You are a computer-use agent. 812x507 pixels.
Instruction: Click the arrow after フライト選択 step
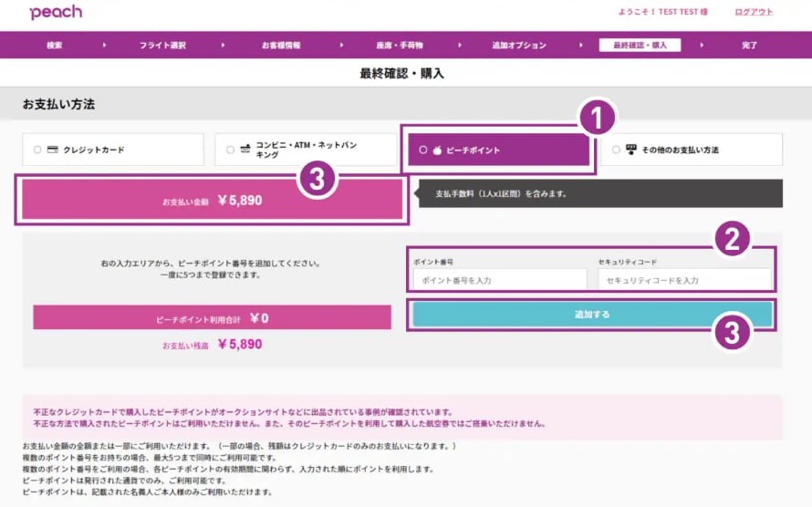[223, 45]
